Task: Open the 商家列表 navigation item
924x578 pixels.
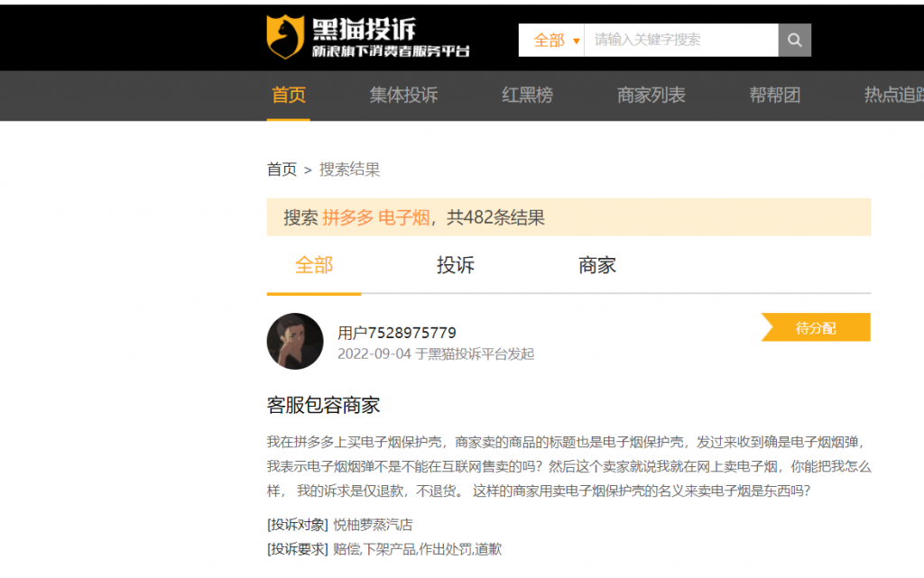Action: (x=651, y=95)
